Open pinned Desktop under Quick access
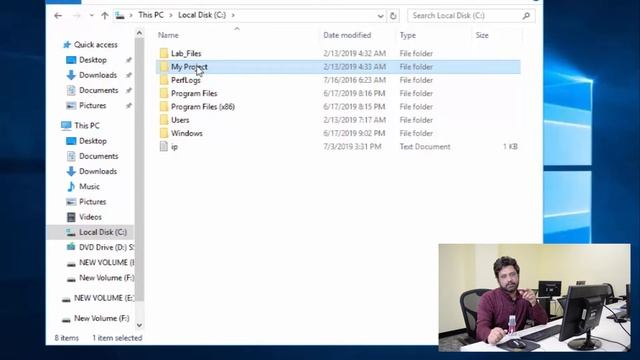Viewport: 640px width, 360px height. click(x=93, y=60)
